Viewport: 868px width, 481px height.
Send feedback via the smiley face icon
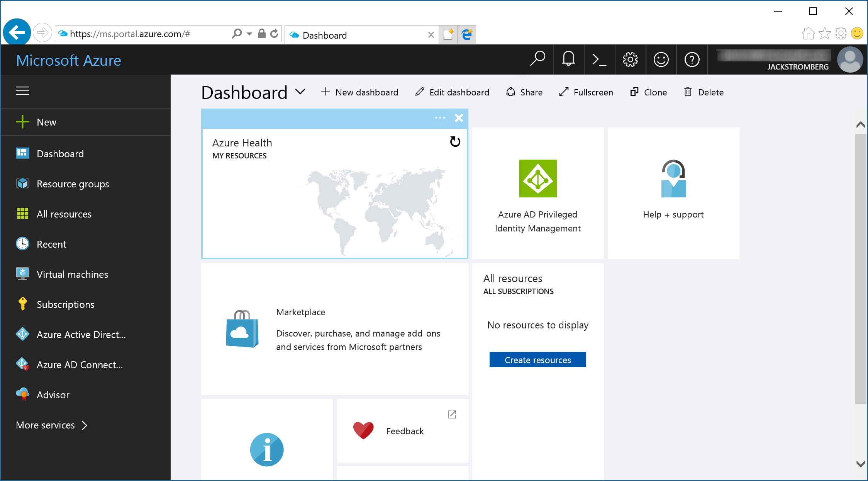661,60
